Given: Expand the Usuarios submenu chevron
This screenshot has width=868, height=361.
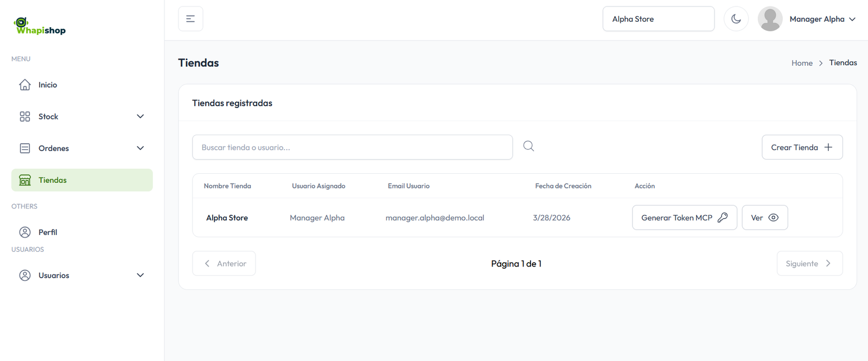Looking at the screenshot, I should click(x=141, y=275).
